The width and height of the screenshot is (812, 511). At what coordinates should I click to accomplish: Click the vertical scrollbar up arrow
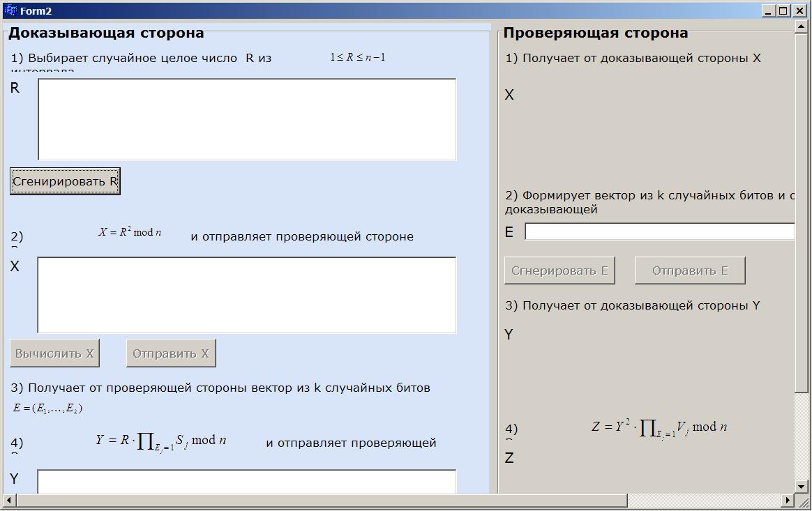click(801, 26)
